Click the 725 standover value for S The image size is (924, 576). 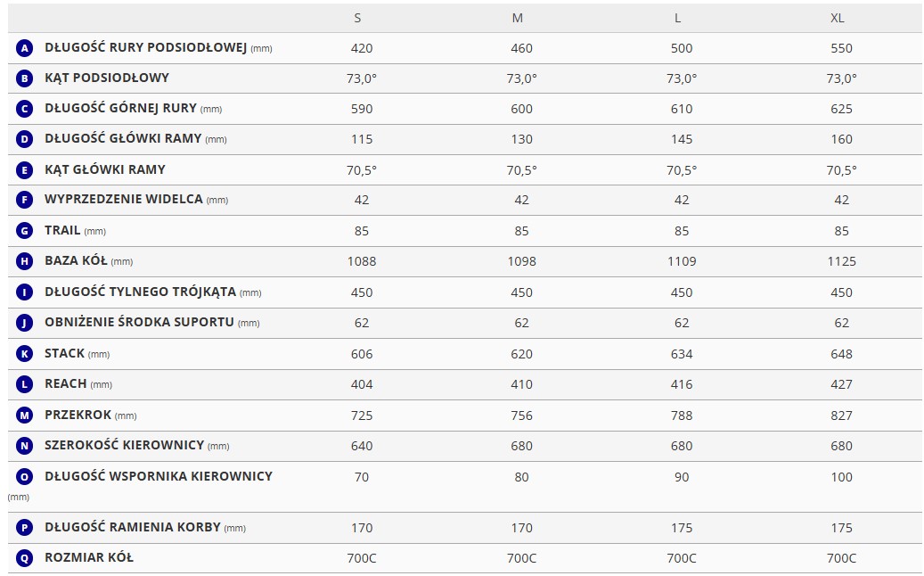tap(362, 416)
